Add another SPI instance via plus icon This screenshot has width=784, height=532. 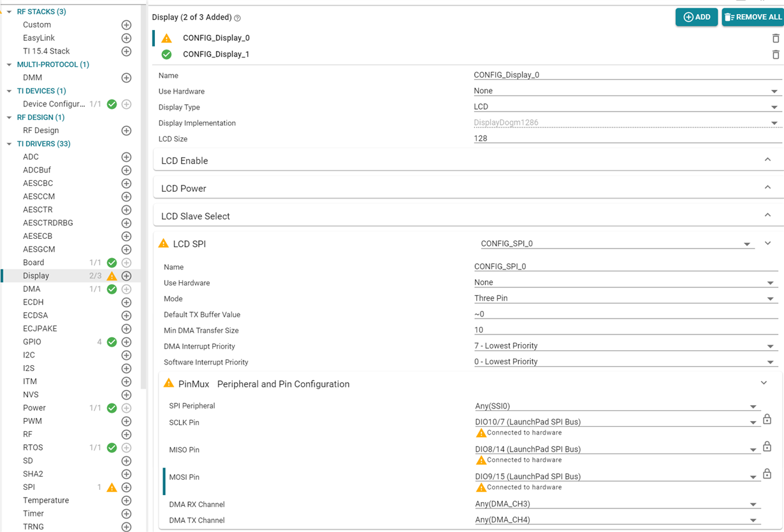[x=126, y=487]
